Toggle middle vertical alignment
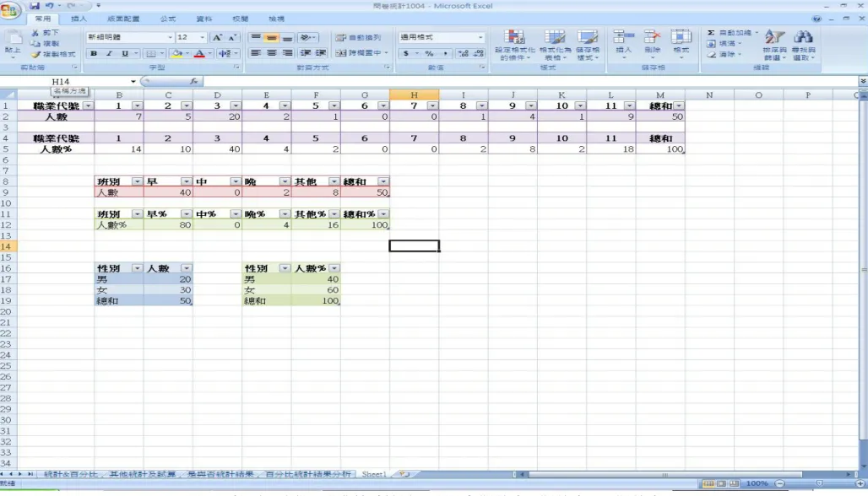 271,37
